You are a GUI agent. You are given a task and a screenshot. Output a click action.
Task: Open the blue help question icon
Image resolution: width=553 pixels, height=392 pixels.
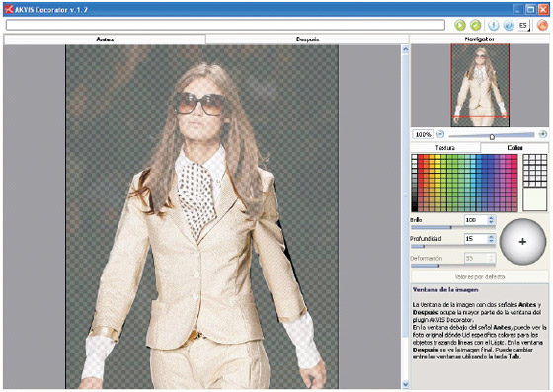coord(509,25)
